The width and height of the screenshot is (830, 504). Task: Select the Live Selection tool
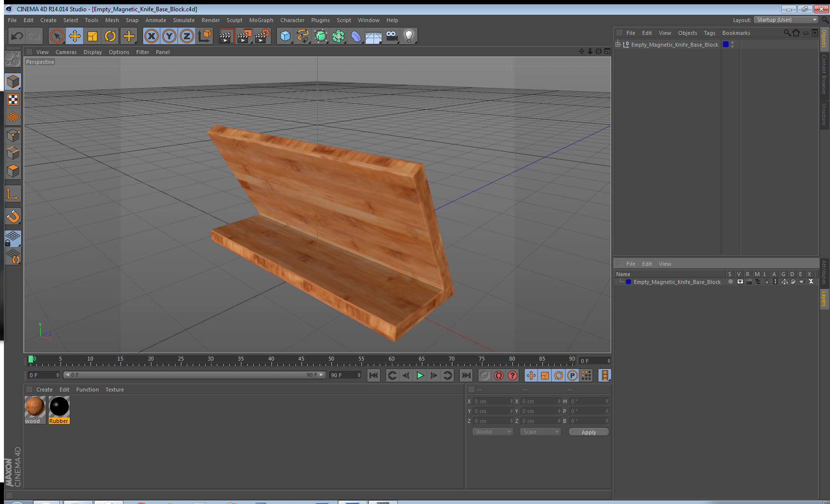[57, 36]
